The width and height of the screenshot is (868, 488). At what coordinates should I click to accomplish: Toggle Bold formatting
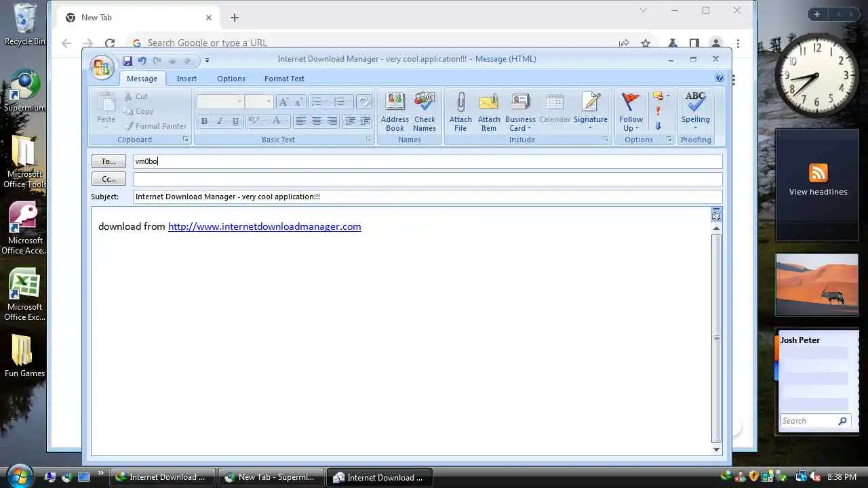click(x=204, y=121)
